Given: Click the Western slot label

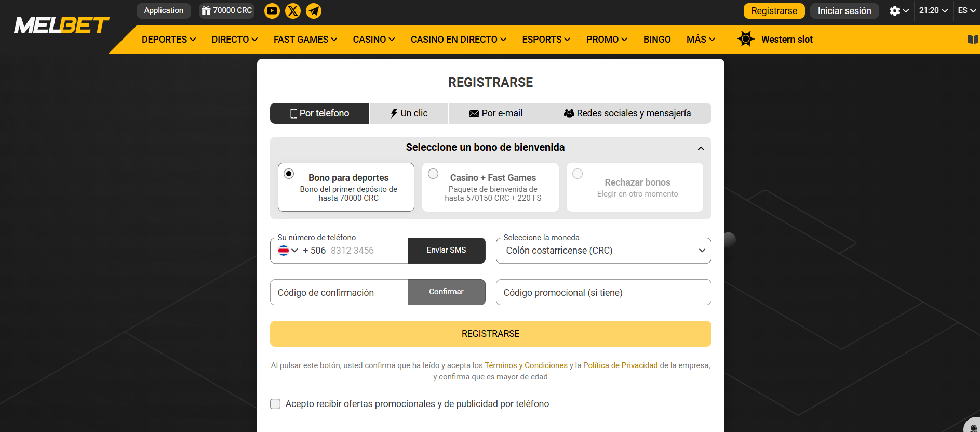Looking at the screenshot, I should click(x=787, y=40).
